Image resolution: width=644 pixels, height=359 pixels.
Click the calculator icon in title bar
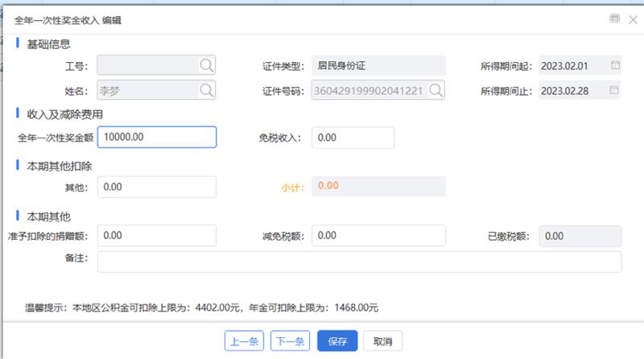coord(614,19)
